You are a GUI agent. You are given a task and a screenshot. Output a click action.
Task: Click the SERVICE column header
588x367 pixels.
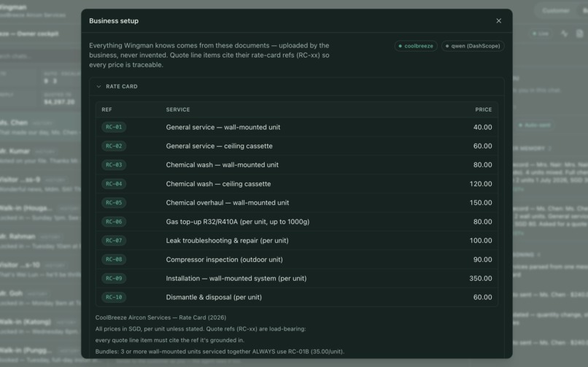(178, 110)
